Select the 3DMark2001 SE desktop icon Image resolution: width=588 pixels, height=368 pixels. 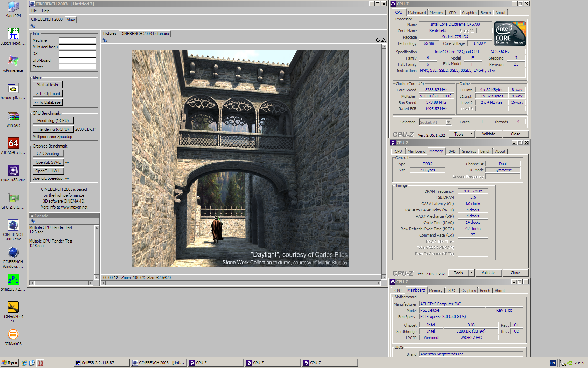[13, 312]
